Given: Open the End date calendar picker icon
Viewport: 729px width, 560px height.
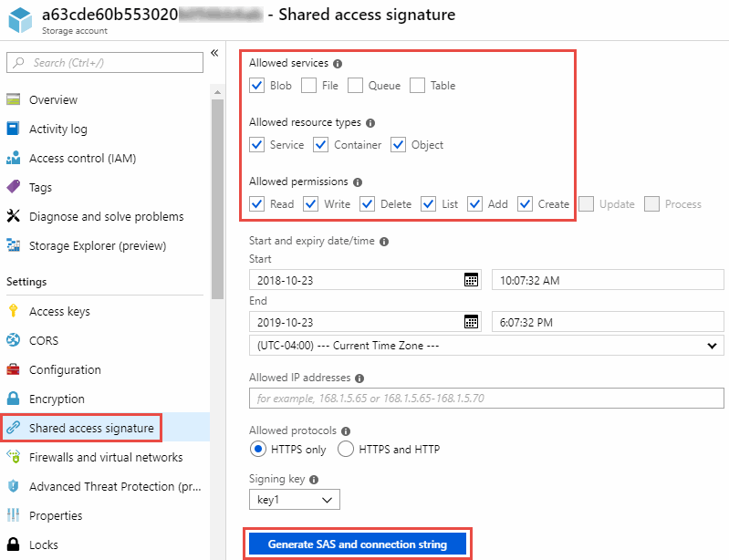Looking at the screenshot, I should [471, 321].
